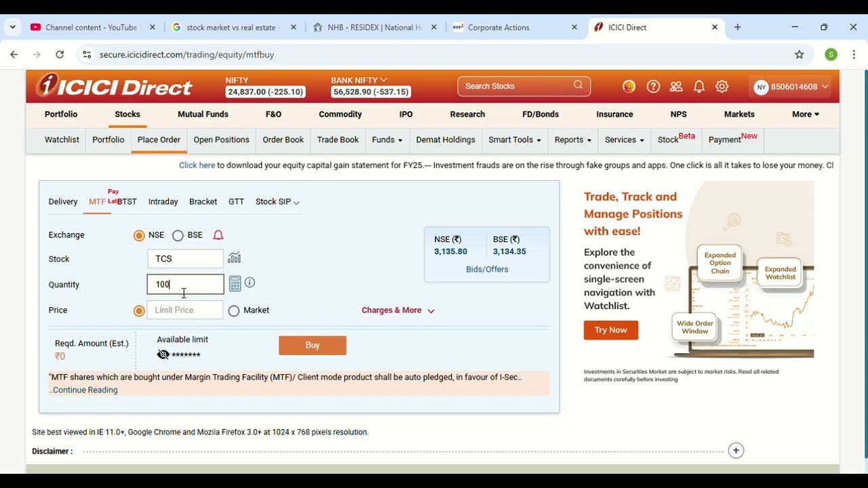Click the browser address bar URL
Viewport: 868px width, 488px height.
pyautogui.click(x=187, y=55)
